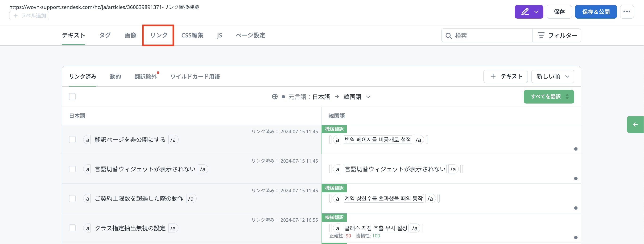Click the ＋ テキスト add button
Viewport: 644px width, 244px height.
pyautogui.click(x=505, y=76)
